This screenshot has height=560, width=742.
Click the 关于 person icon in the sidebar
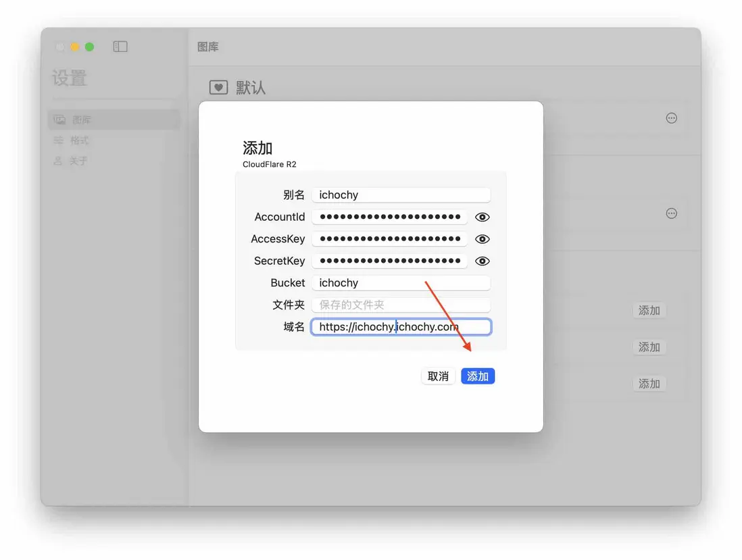(57, 161)
